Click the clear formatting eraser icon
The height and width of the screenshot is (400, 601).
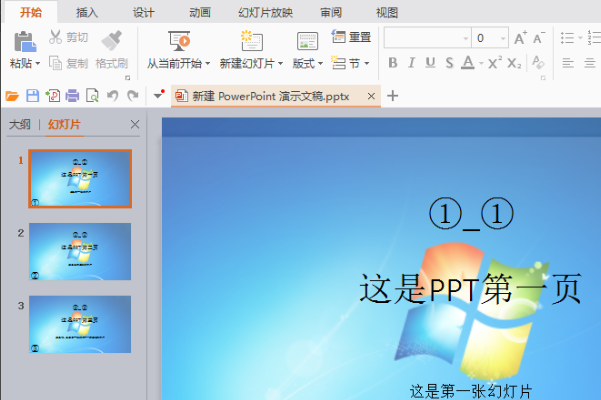pyautogui.click(x=538, y=62)
